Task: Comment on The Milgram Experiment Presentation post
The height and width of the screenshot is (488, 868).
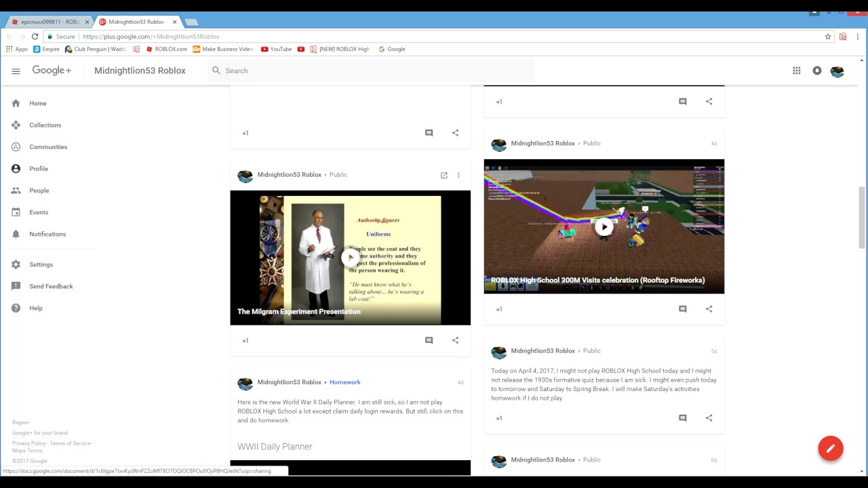Action: [x=429, y=340]
